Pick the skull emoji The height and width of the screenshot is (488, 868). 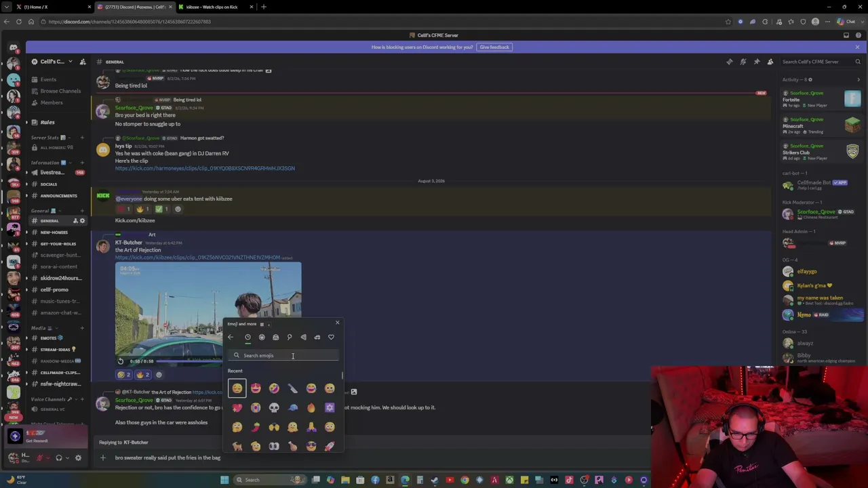274,407
